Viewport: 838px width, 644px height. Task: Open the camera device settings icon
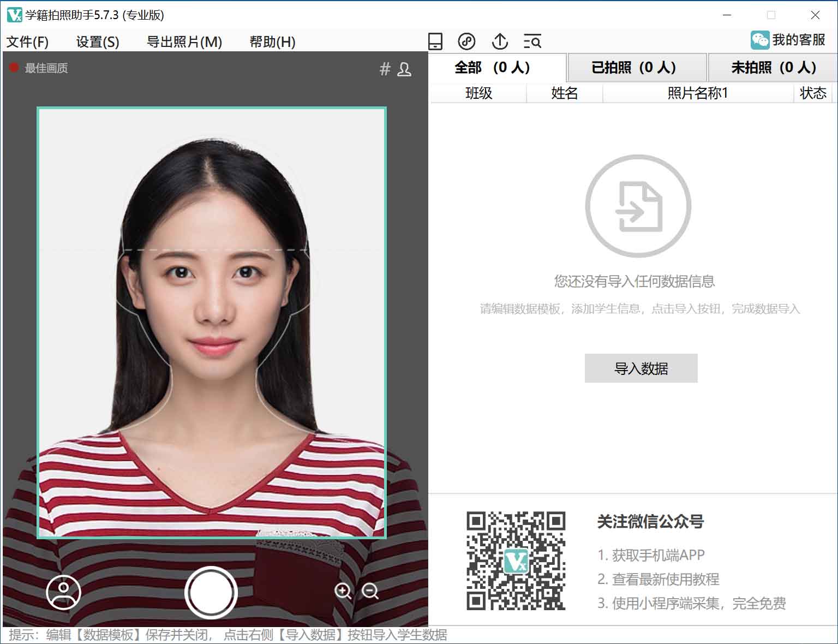(435, 41)
